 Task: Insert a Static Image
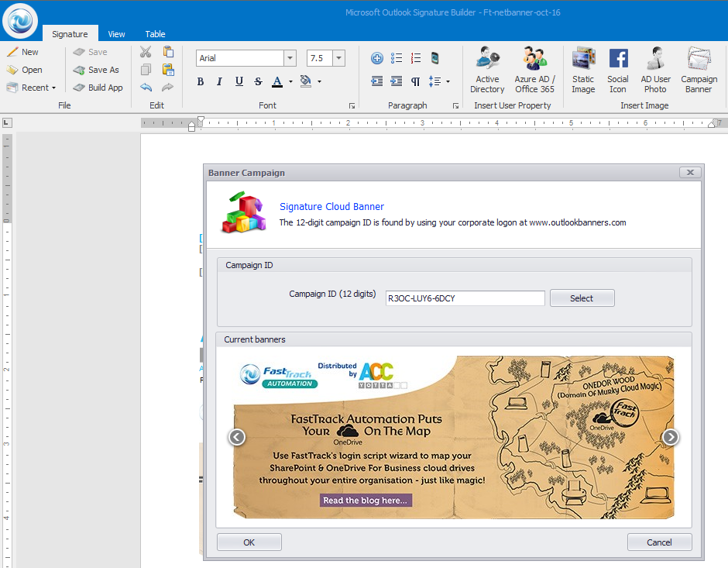coord(583,71)
